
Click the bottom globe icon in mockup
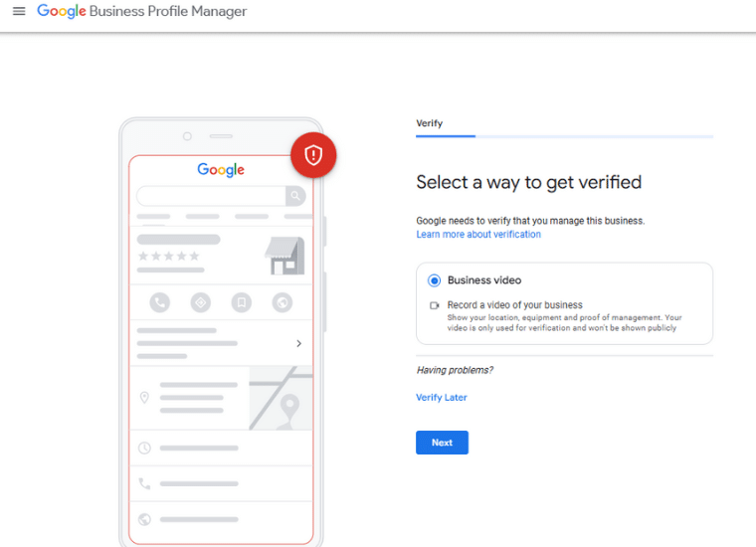[x=144, y=519]
